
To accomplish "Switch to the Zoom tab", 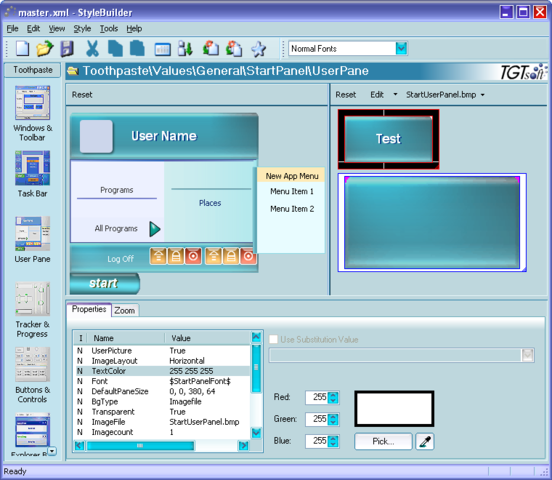I will (x=125, y=310).
